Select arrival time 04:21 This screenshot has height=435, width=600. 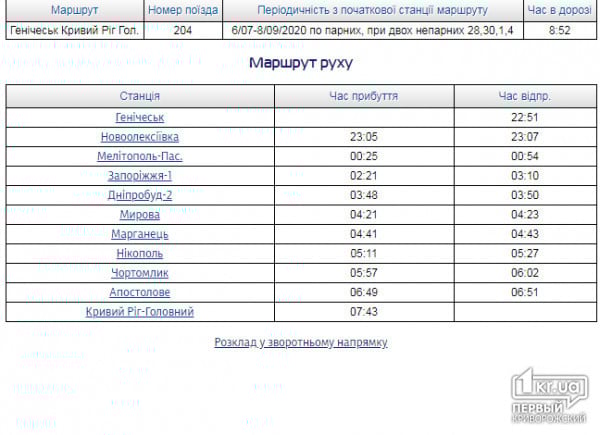tap(364, 215)
